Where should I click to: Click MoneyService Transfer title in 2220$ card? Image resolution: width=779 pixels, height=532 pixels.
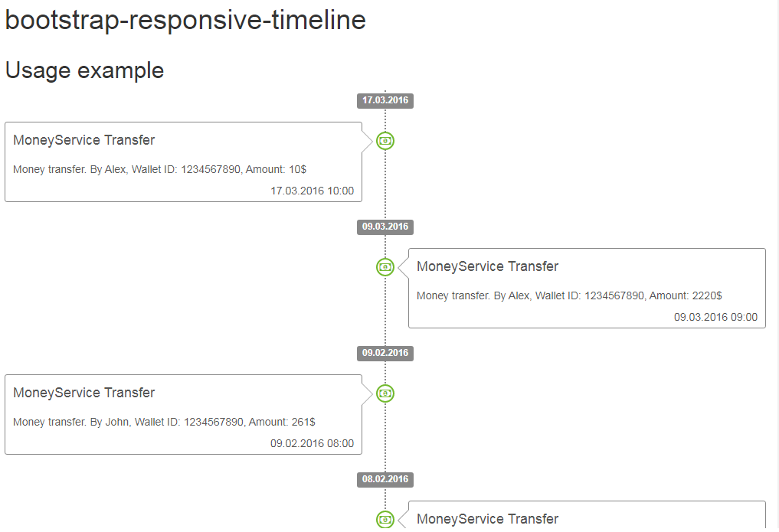(487, 266)
